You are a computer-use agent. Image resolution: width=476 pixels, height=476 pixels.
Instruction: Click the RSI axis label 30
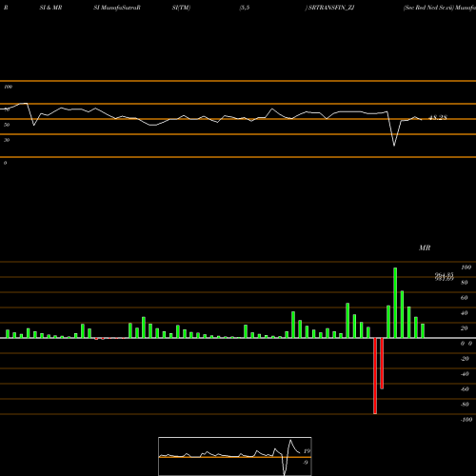[7, 140]
